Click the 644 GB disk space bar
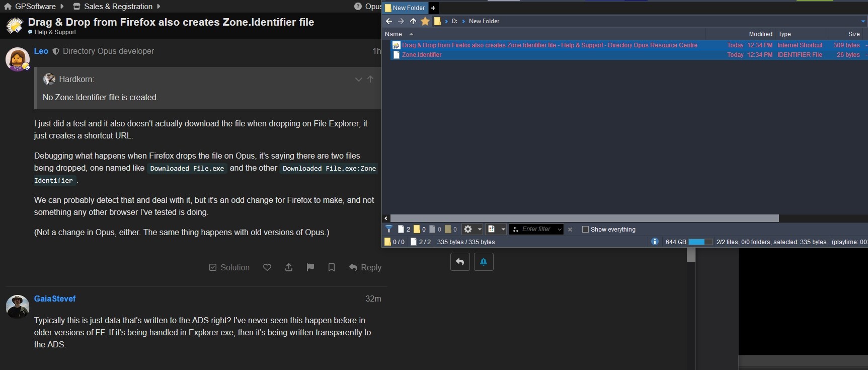This screenshot has height=370, width=868. (x=700, y=242)
